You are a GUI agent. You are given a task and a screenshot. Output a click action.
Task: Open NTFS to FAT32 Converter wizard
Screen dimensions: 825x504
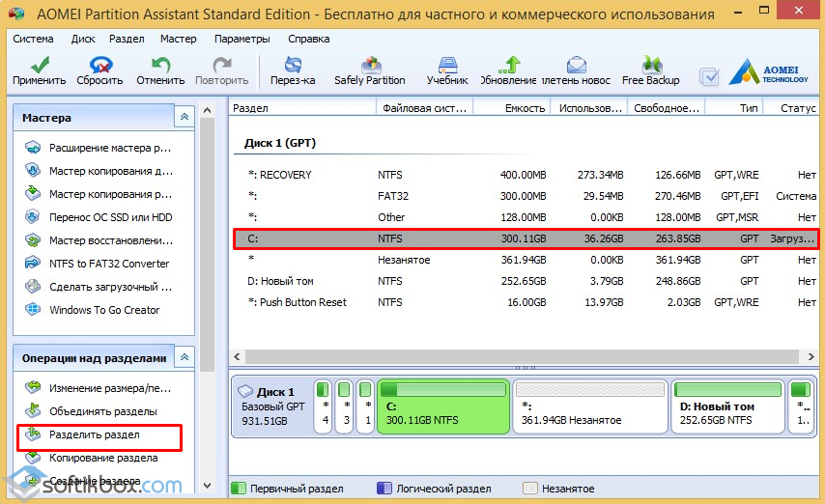[x=108, y=264]
